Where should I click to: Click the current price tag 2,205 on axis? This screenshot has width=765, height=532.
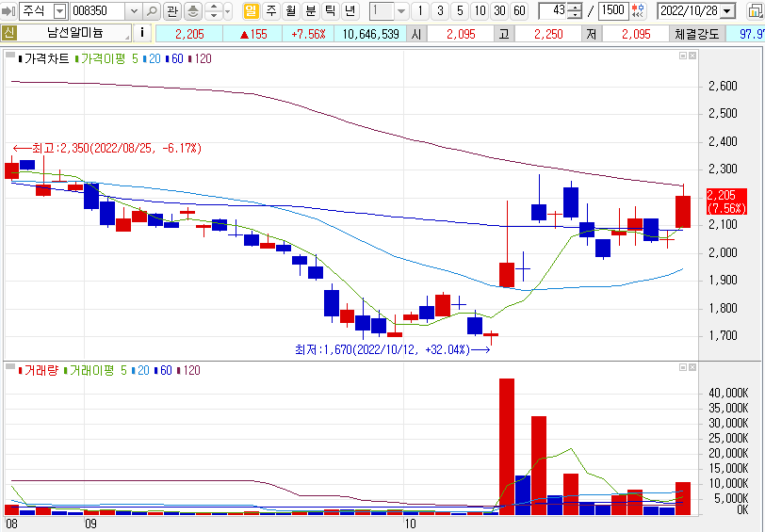click(727, 202)
